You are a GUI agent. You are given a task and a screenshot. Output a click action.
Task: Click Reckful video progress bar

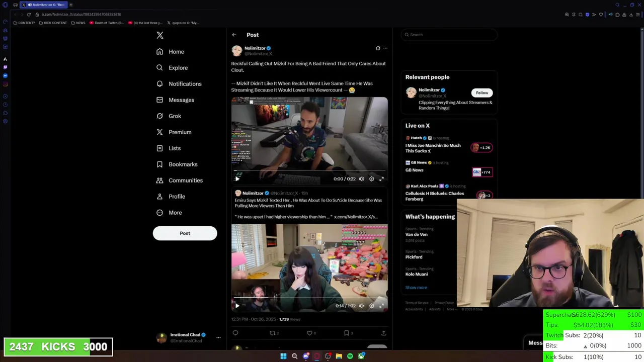pyautogui.click(x=309, y=171)
